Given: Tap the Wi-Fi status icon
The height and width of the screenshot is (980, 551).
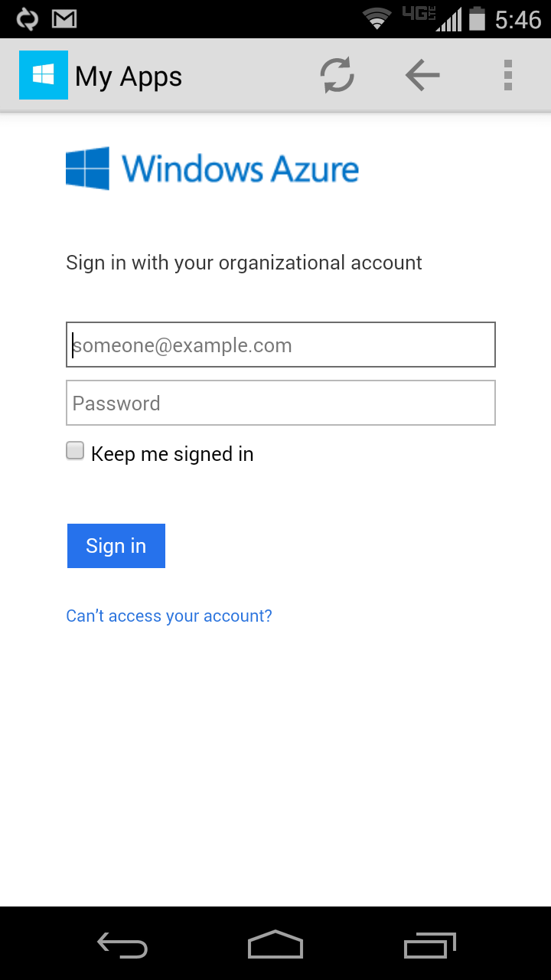Looking at the screenshot, I should coord(377,19).
